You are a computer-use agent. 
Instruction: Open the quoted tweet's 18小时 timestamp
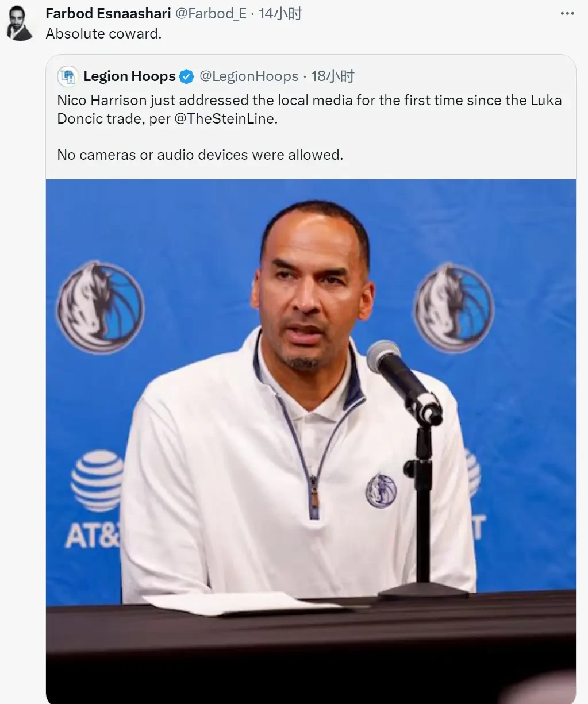(332, 76)
